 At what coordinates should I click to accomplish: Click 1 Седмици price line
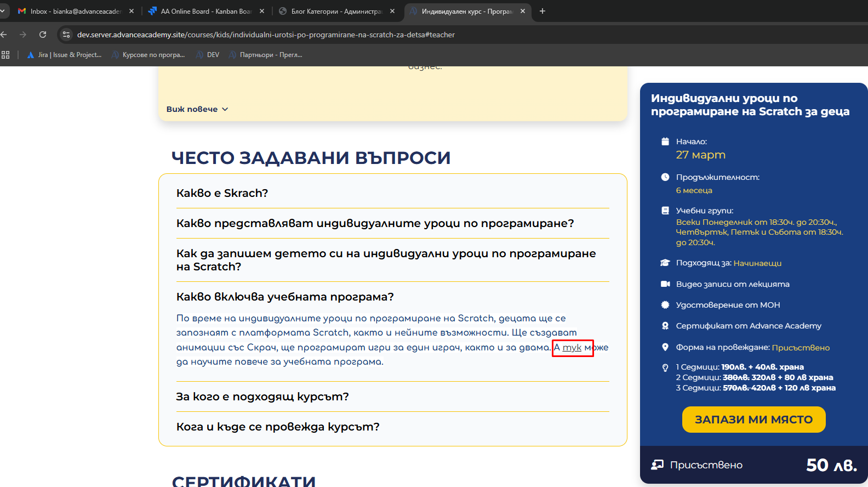point(740,367)
